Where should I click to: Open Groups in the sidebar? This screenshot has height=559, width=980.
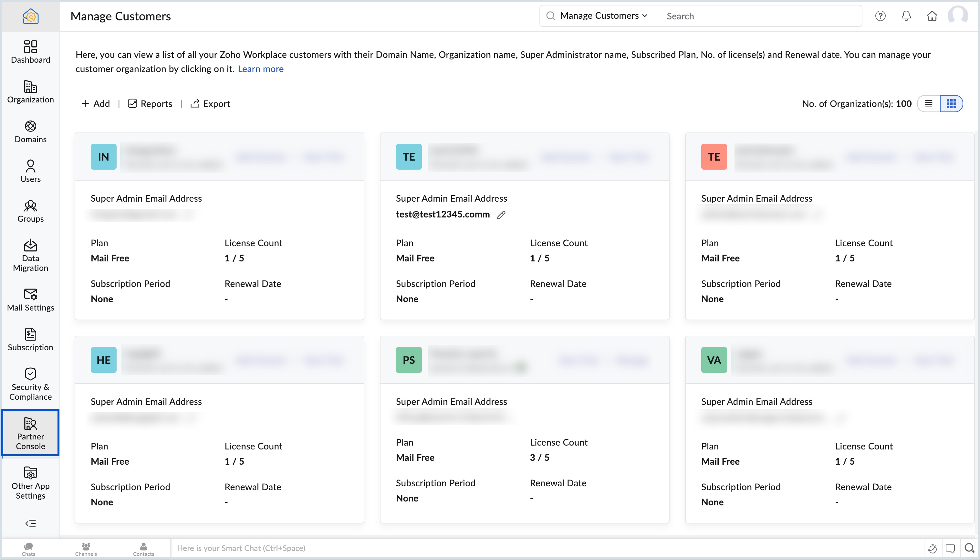(30, 211)
